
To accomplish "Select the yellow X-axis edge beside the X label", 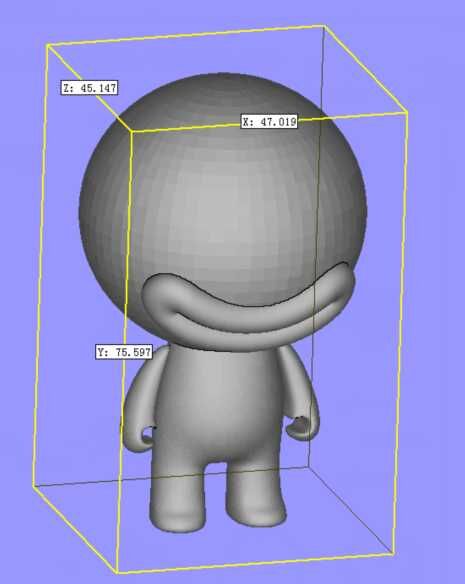I will click(x=352, y=116).
